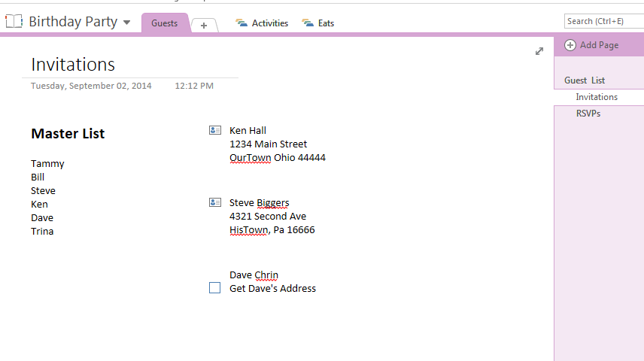The height and width of the screenshot is (361, 644).
Task: Switch to the Guests section tab
Action: coord(164,23)
